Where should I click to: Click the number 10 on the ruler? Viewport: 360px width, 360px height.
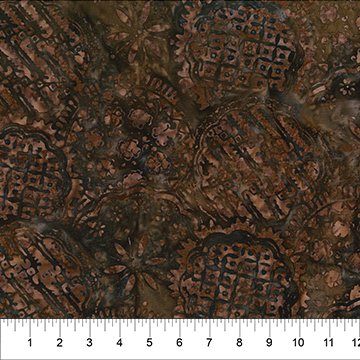[298, 343]
